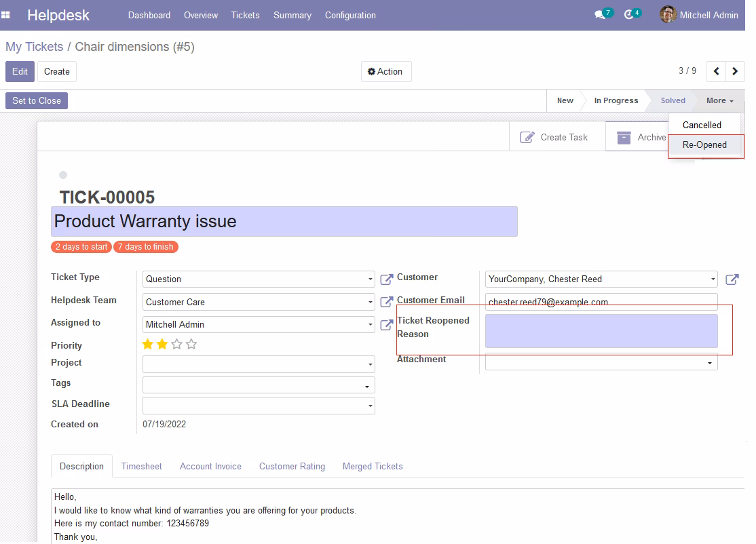Click the 2 days to start badge
Image resolution: width=756 pixels, height=544 pixels.
click(81, 247)
